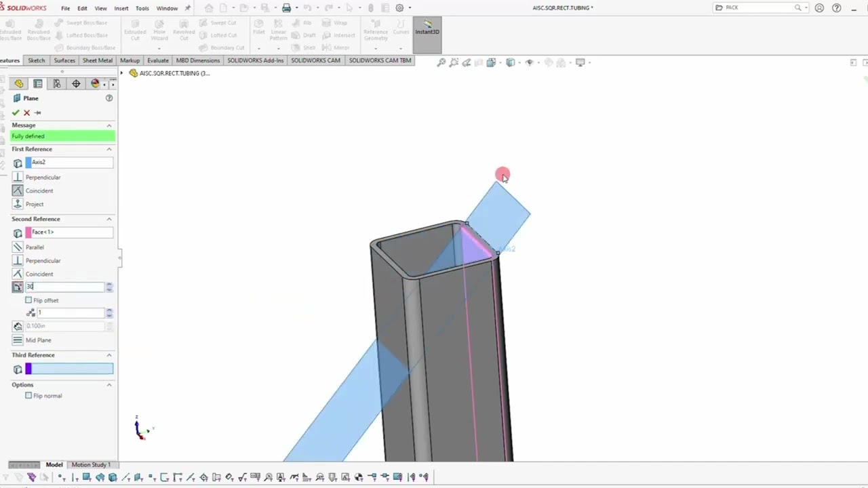Open the DimXpertManager crosshair tab
Image resolution: width=868 pixels, height=488 pixels.
[76, 83]
